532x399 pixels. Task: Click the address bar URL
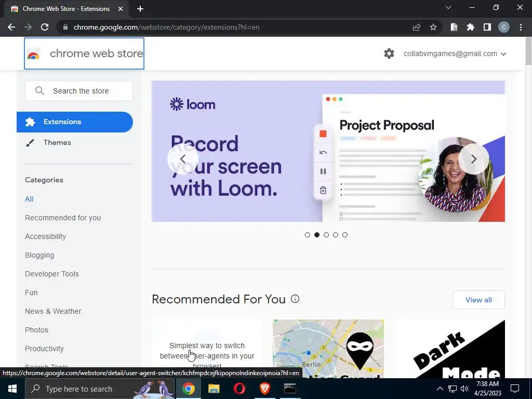(167, 27)
